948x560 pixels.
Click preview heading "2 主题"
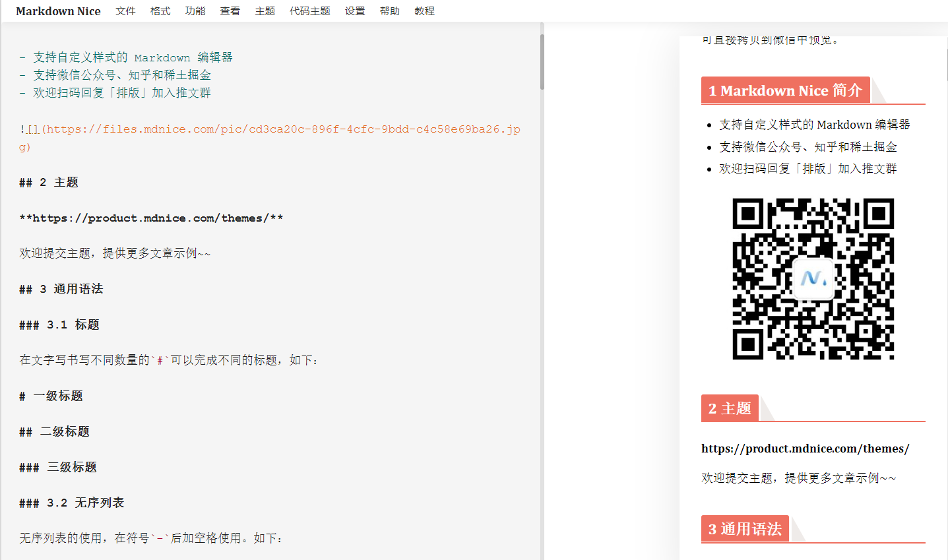click(730, 408)
